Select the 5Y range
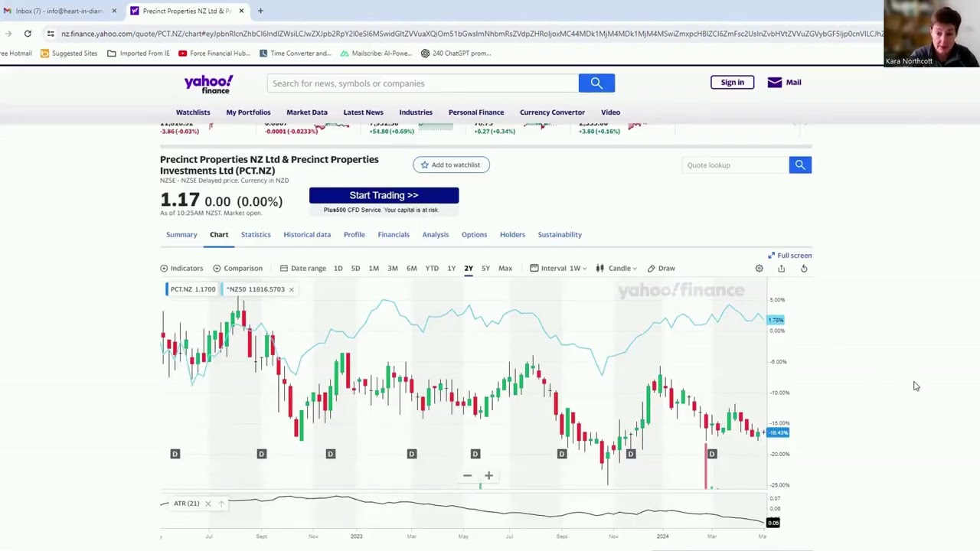The height and width of the screenshot is (551, 980). pos(485,269)
